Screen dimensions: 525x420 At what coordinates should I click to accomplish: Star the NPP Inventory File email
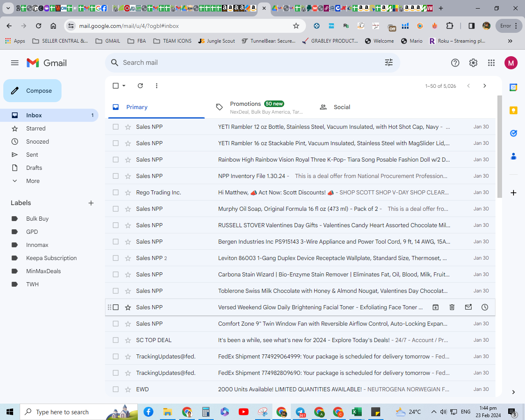click(x=128, y=176)
